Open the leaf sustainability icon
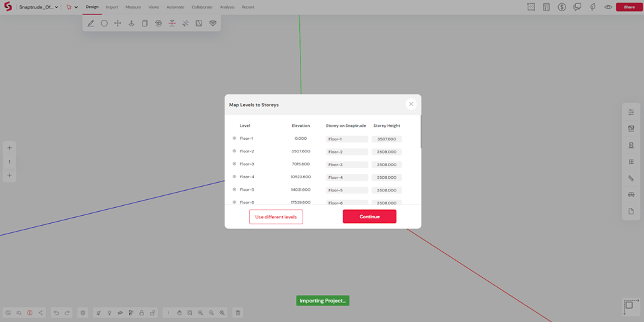This screenshot has height=322, width=644. (x=592, y=7)
